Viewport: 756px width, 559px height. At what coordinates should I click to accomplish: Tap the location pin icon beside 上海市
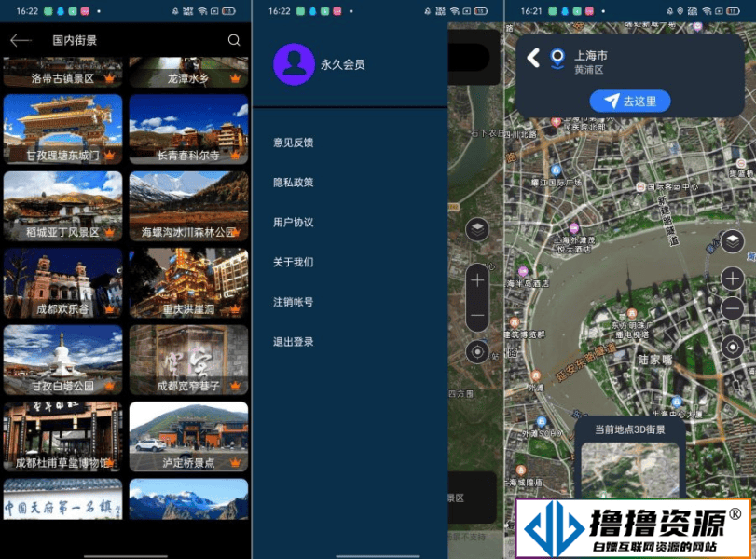(x=557, y=59)
